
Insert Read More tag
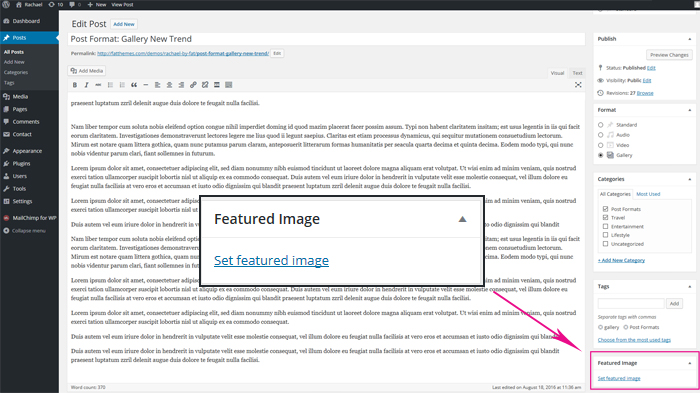pos(217,85)
